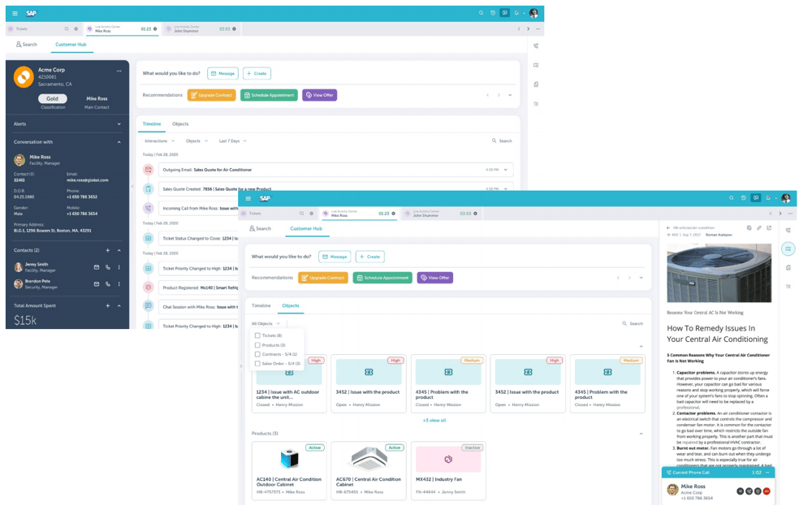Switch to Timeline tab in front window

tap(261, 305)
